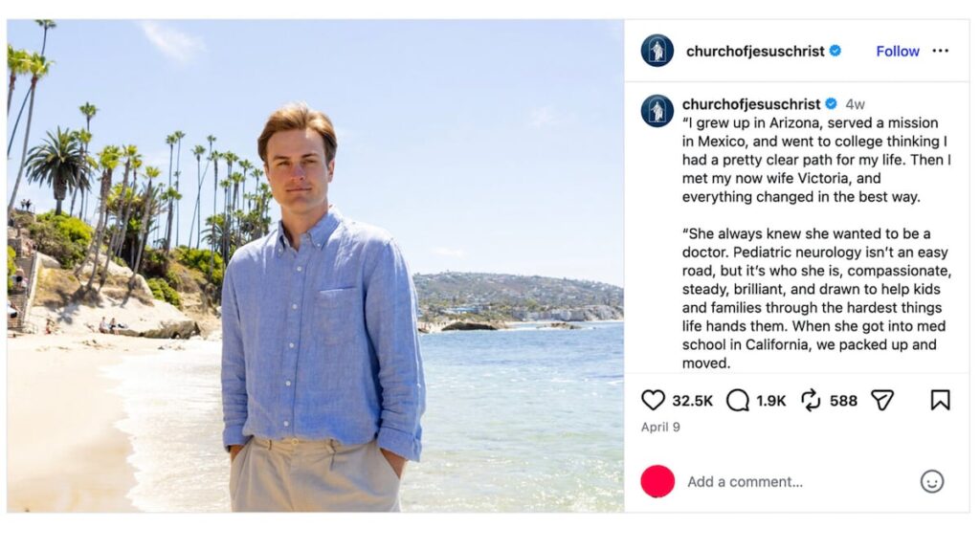Repost using the circular arrows icon
This screenshot has height=550, width=980.
click(811, 400)
